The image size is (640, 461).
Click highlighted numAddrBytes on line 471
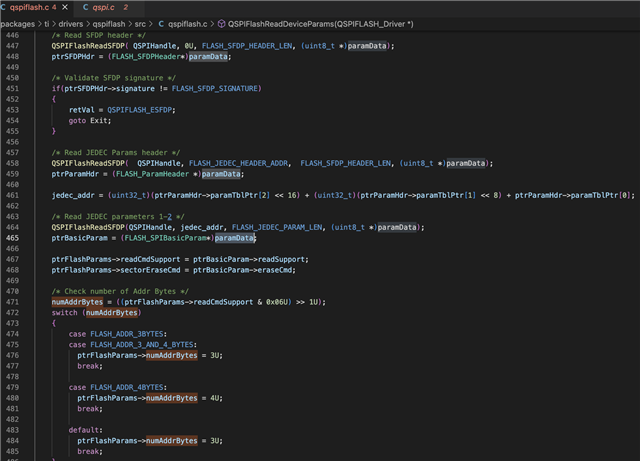(x=77, y=302)
